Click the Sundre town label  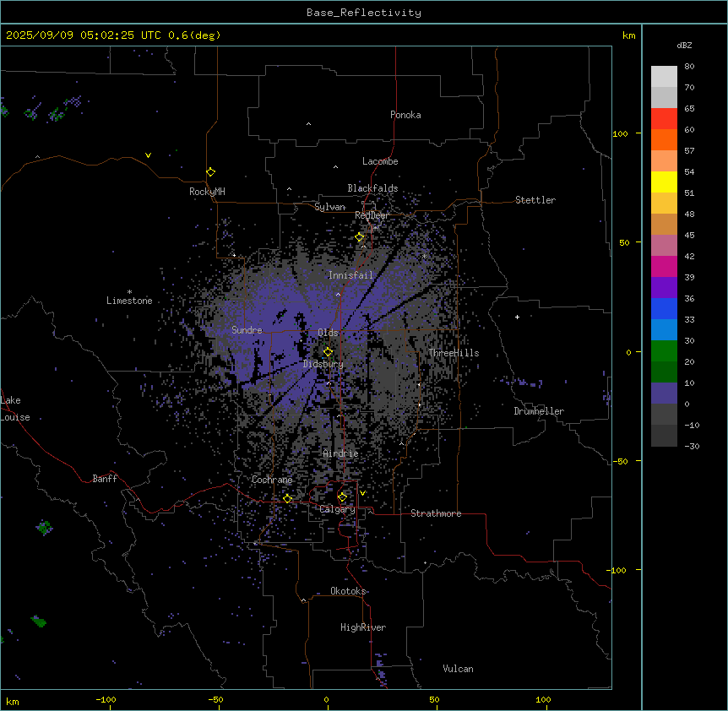[x=247, y=330]
